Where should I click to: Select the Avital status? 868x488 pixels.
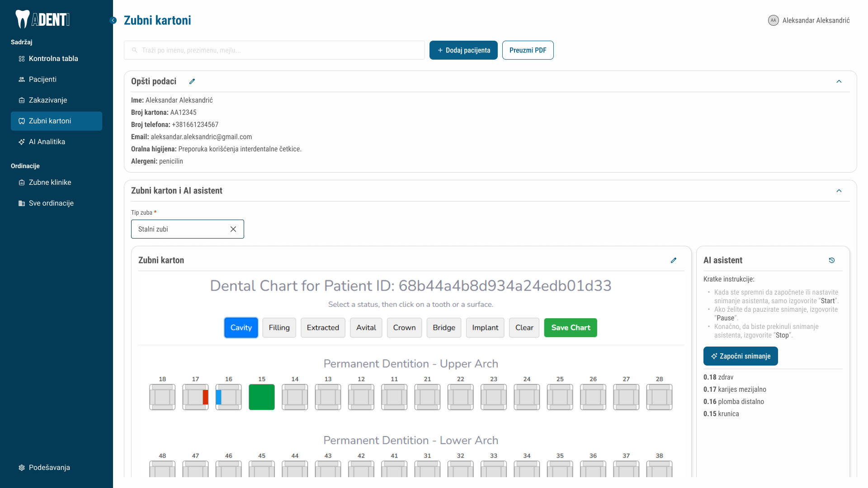point(366,328)
